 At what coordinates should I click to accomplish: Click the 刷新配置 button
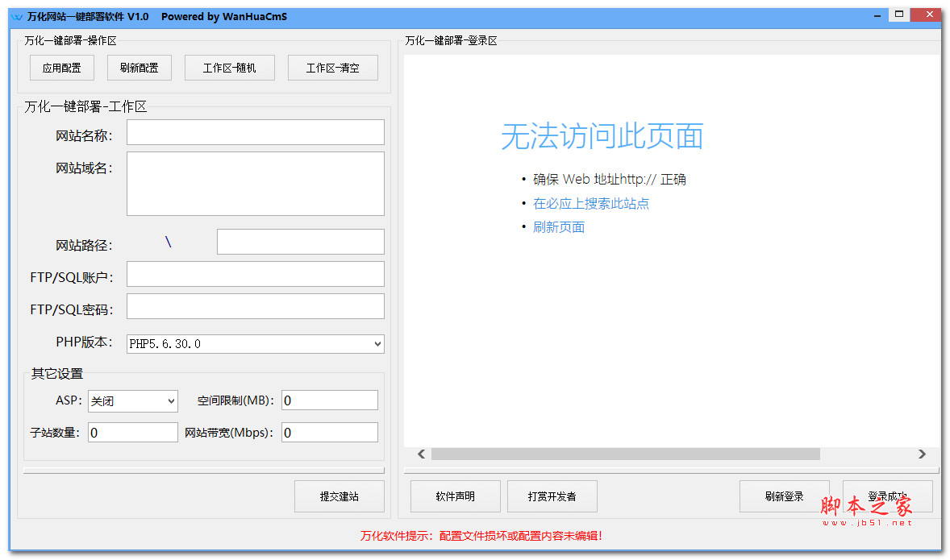pyautogui.click(x=139, y=67)
